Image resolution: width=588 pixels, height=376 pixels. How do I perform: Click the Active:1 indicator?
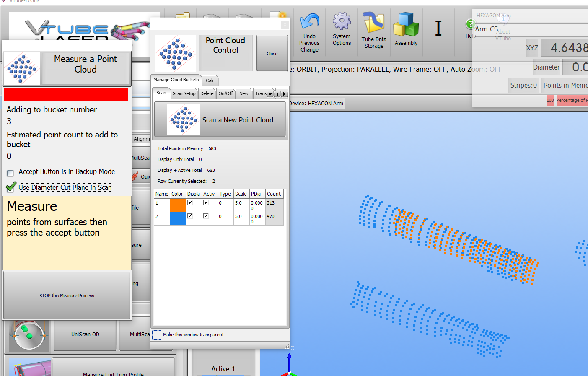click(x=223, y=369)
